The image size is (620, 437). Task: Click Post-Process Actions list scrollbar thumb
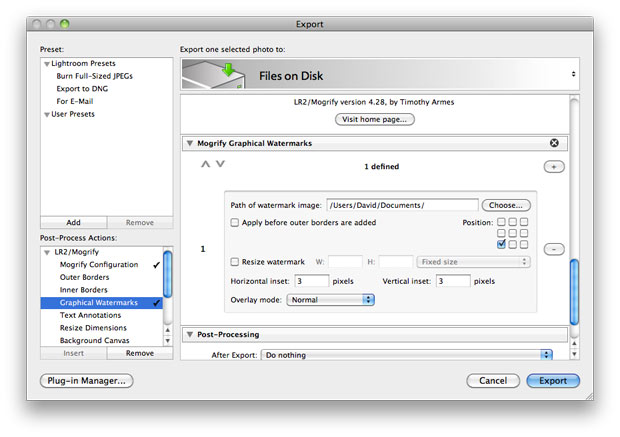(168, 274)
